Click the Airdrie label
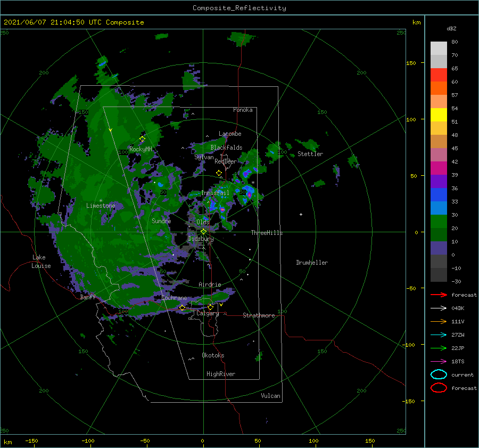Viewport: 479px width, 448px height. pyautogui.click(x=210, y=284)
